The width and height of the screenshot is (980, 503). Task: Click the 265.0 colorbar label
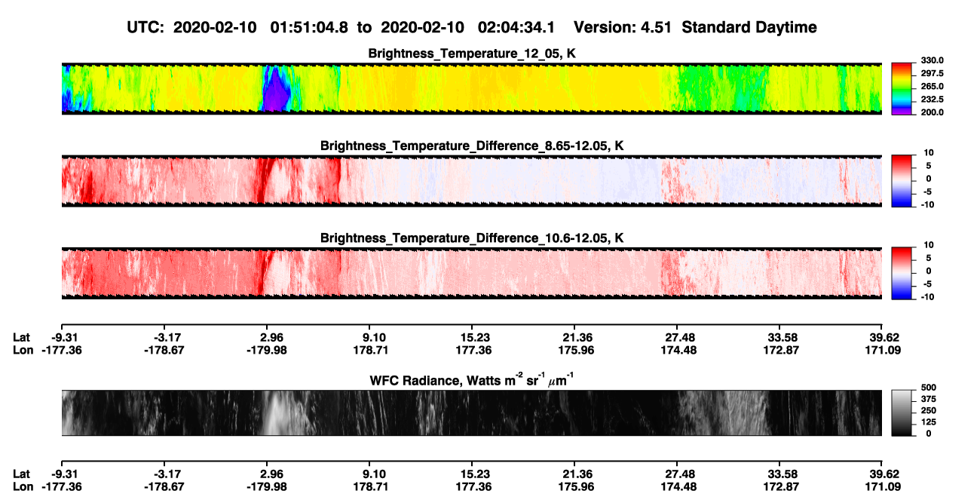click(932, 86)
